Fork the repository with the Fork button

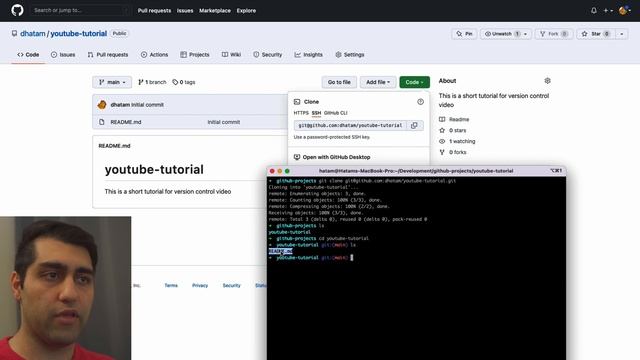[554, 34]
